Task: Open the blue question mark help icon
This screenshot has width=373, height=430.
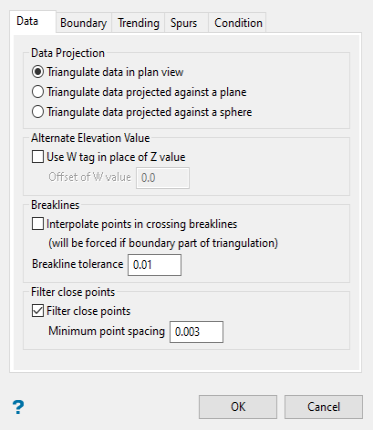Action: coord(18,407)
